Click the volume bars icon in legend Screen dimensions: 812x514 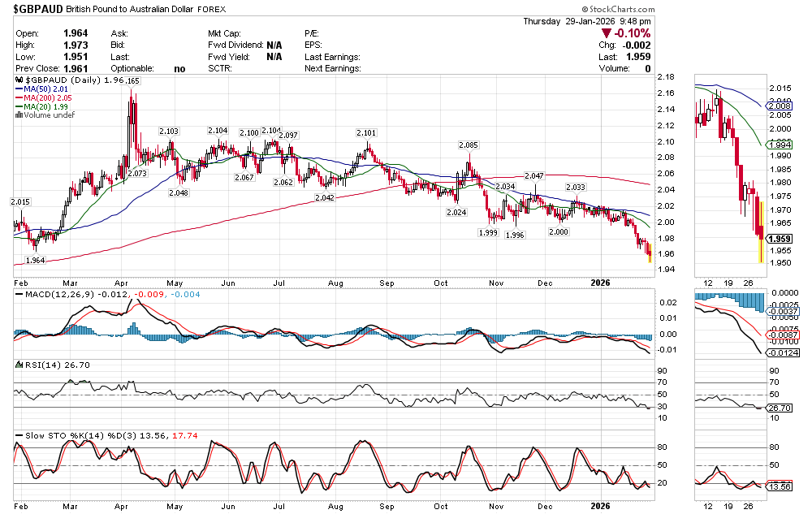(x=19, y=114)
